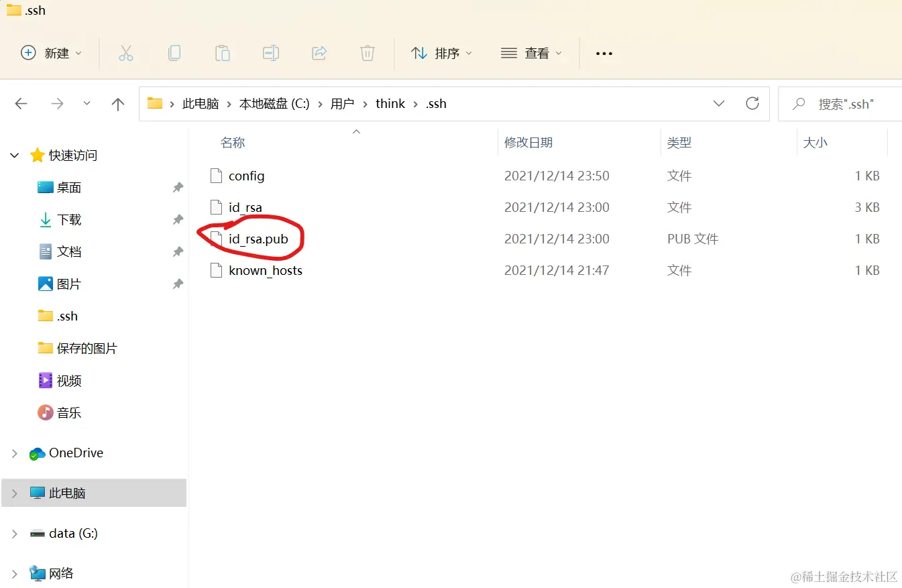Select the id_rsa private key file
Screen dimensions: 902x588
point(245,207)
